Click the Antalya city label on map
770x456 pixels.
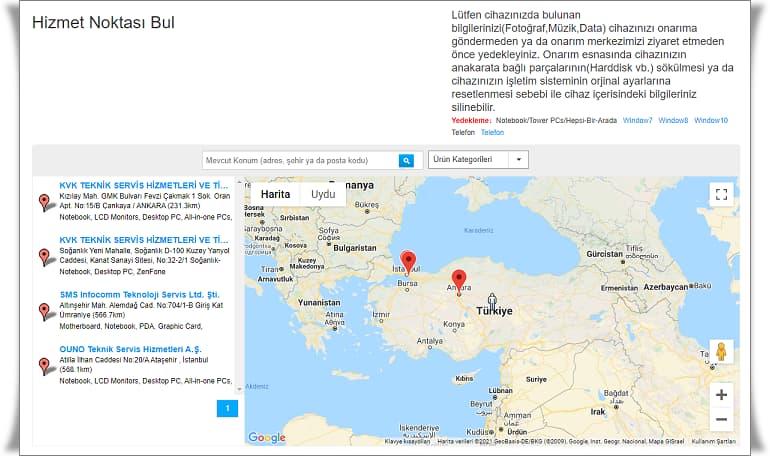[x=430, y=341]
